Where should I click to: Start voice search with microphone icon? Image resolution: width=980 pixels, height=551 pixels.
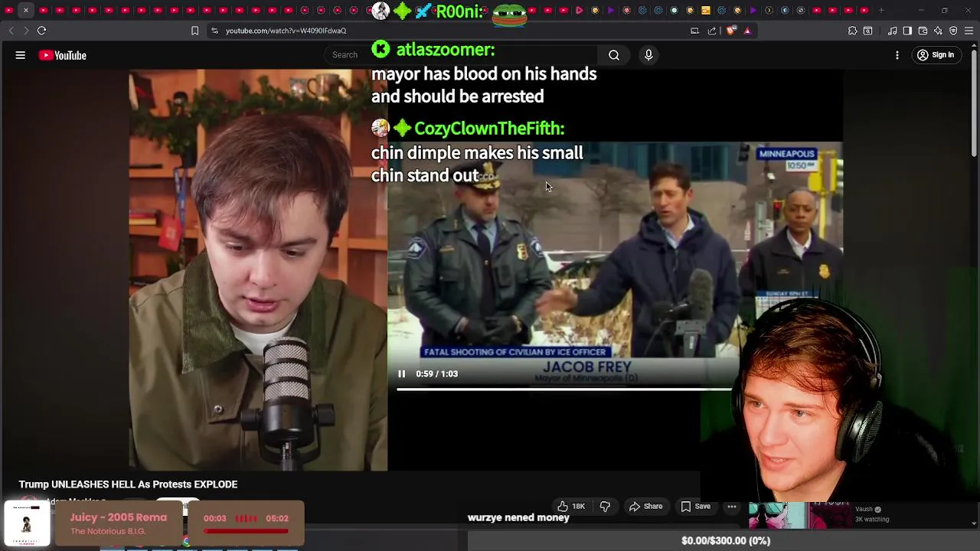(x=648, y=55)
